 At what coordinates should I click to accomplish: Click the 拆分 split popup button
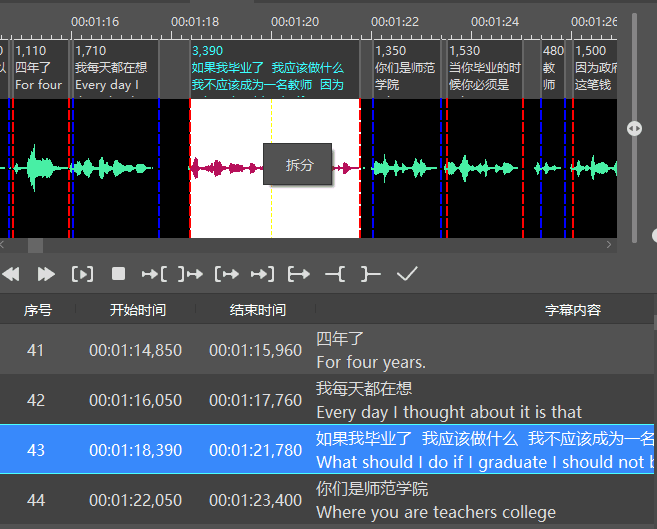tap(297, 164)
